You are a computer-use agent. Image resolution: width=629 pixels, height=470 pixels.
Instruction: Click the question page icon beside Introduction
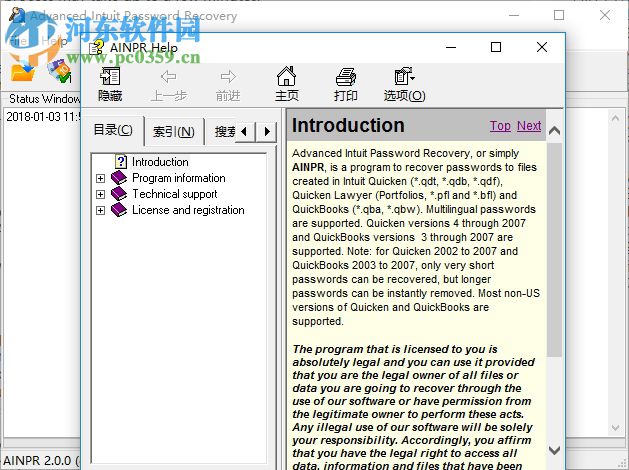click(x=121, y=162)
